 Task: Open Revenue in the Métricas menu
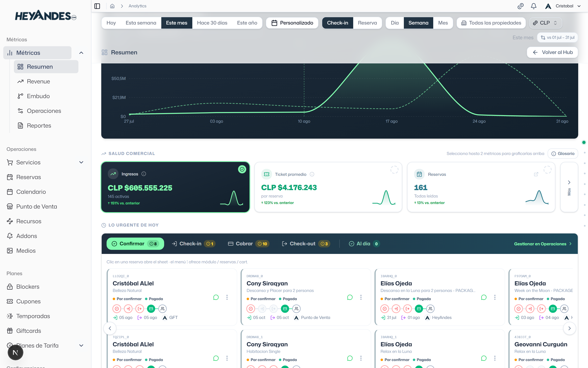click(38, 81)
